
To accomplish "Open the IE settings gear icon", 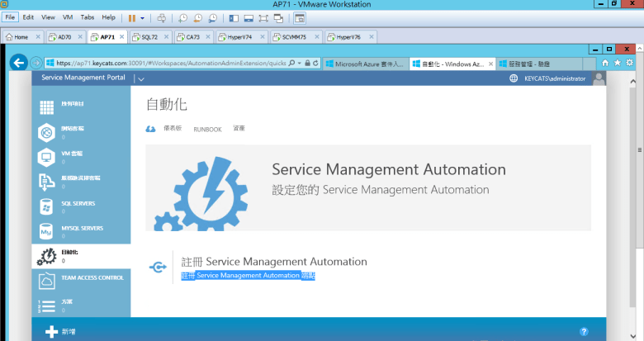I will click(629, 63).
